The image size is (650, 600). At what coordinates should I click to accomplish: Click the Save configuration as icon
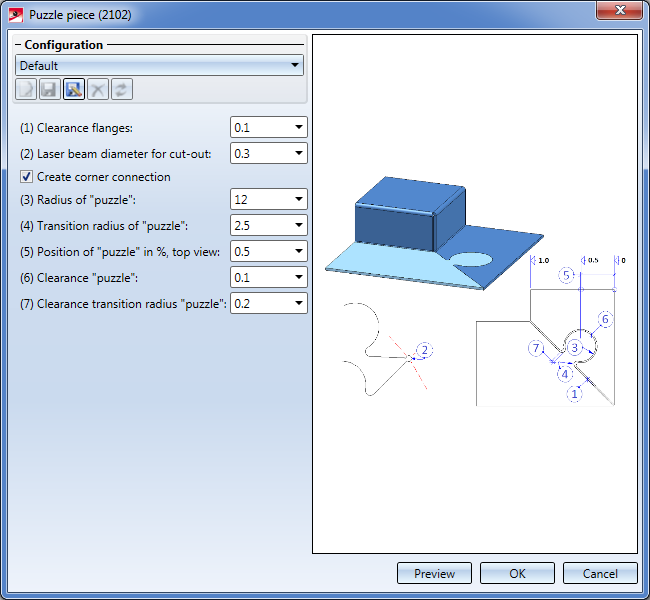pyautogui.click(x=74, y=89)
